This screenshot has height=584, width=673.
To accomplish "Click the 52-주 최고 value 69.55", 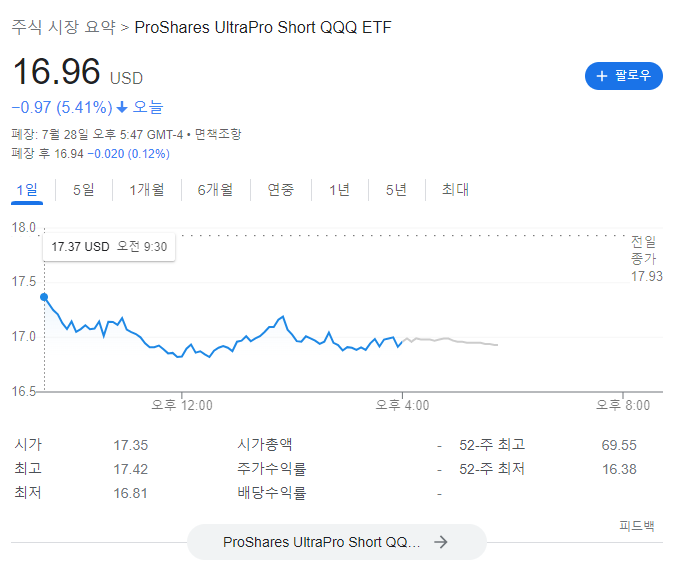I will tap(619, 445).
